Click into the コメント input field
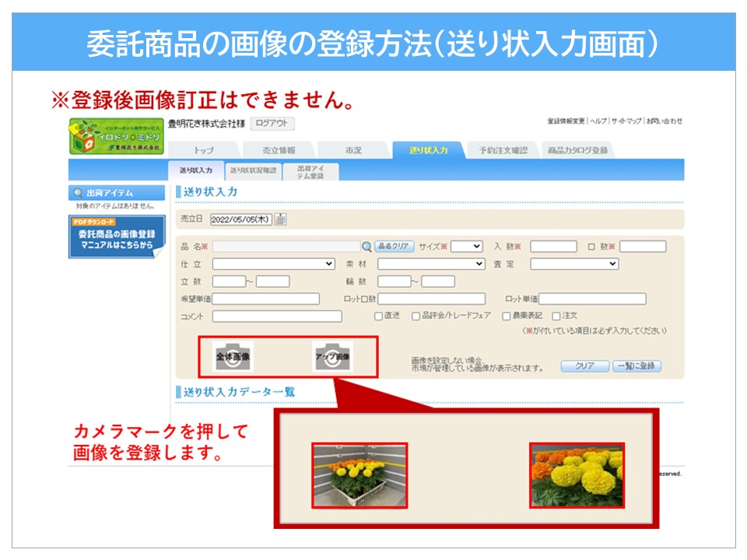 (276, 316)
